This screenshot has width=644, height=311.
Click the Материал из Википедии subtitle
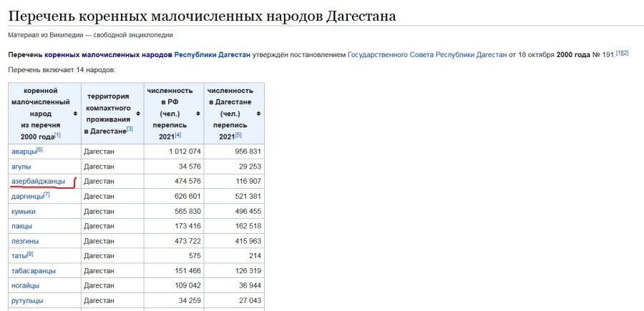point(90,35)
